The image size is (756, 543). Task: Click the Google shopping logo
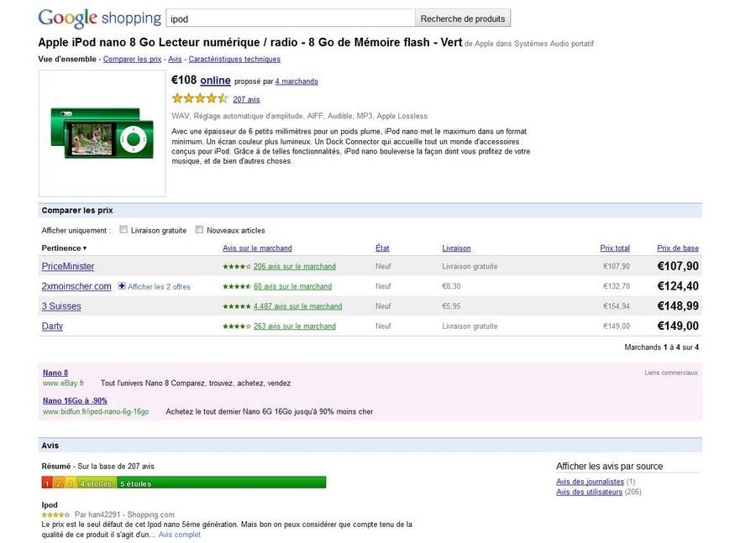coord(99,18)
